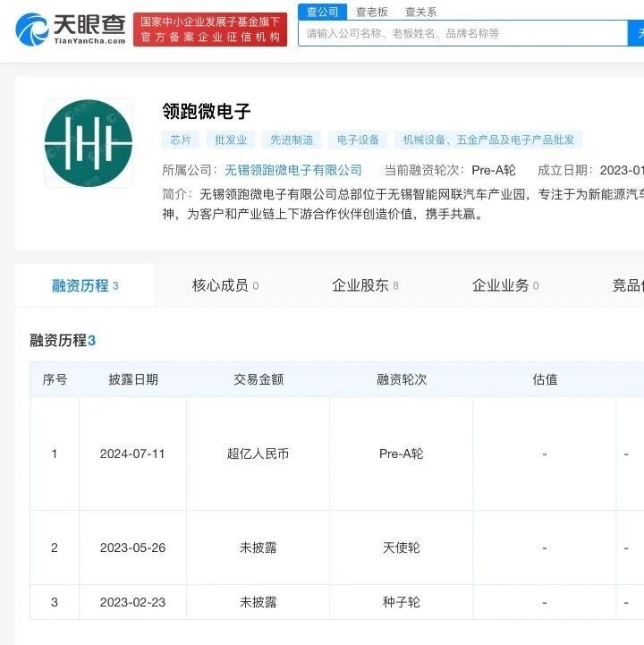
Task: Click the 序号 column header
Action: point(55,379)
